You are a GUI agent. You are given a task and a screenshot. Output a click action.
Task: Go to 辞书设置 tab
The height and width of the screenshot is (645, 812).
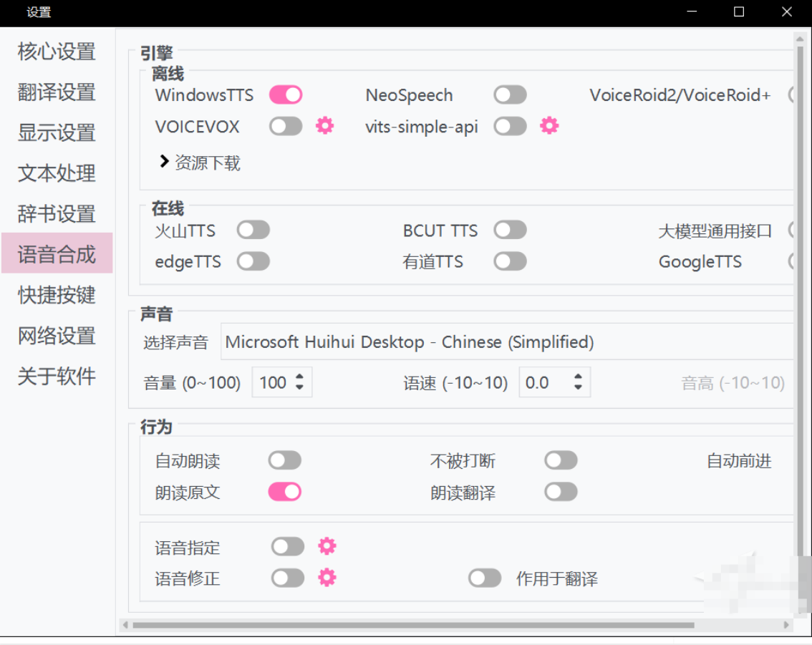57,213
